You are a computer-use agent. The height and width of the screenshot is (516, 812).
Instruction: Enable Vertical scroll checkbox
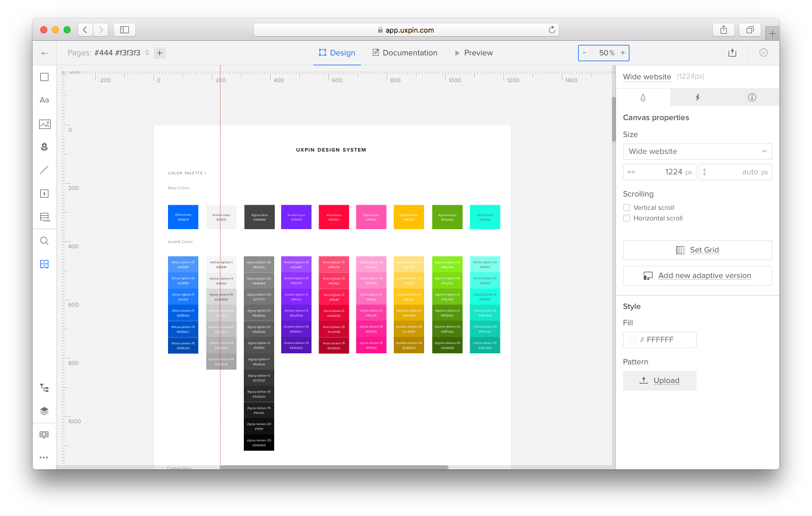pos(626,208)
